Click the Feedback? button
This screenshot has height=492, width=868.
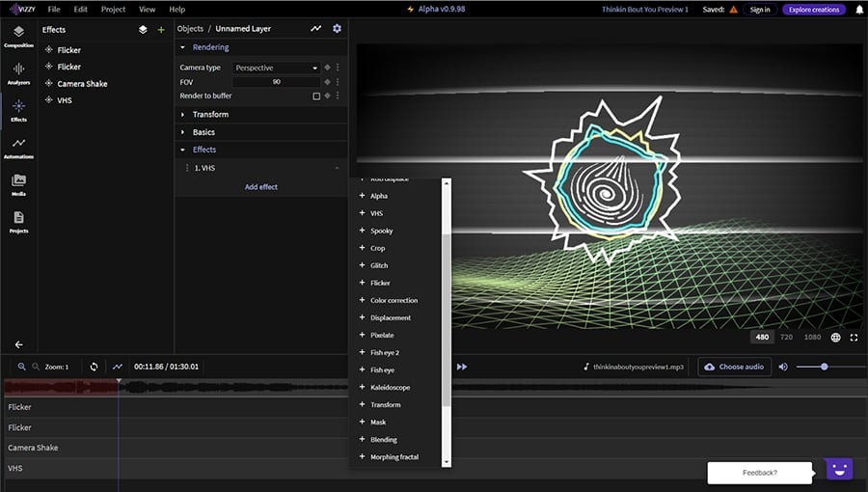click(x=760, y=473)
